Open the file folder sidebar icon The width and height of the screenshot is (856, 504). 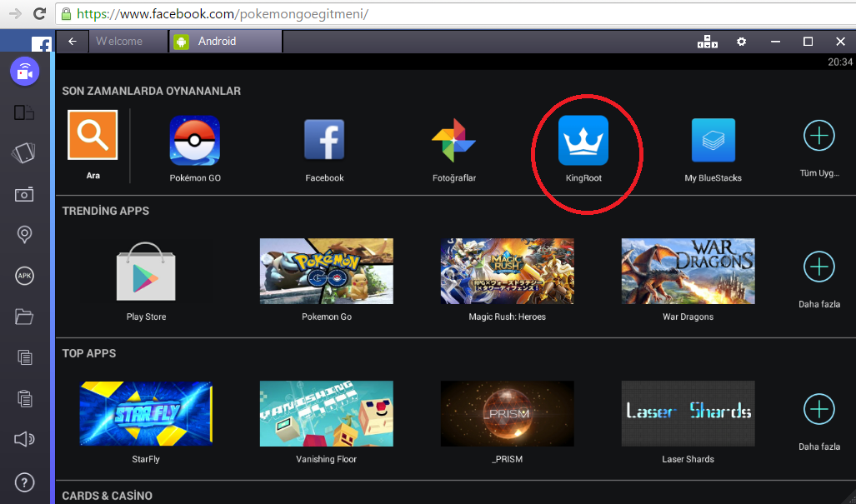click(24, 317)
